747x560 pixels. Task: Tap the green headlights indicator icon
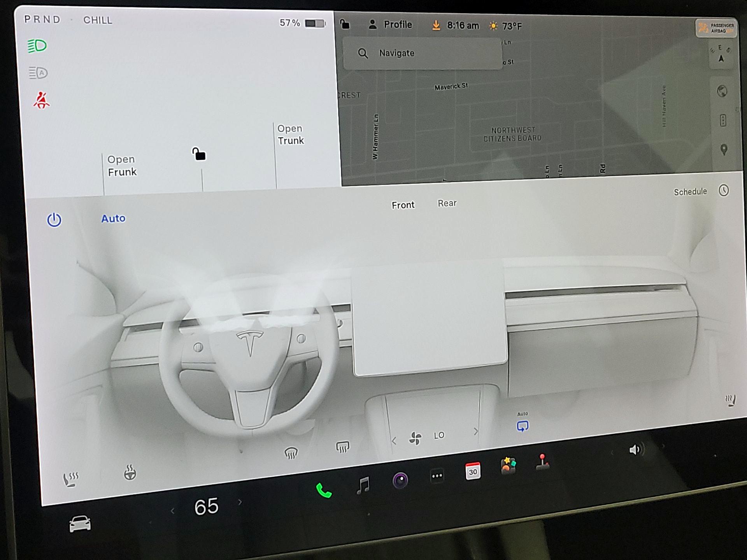37,46
